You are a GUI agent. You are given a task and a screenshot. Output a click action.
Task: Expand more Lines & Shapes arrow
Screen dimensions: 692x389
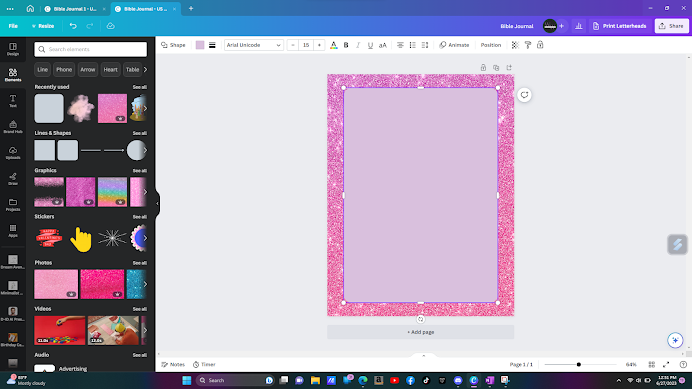pyautogui.click(x=145, y=150)
